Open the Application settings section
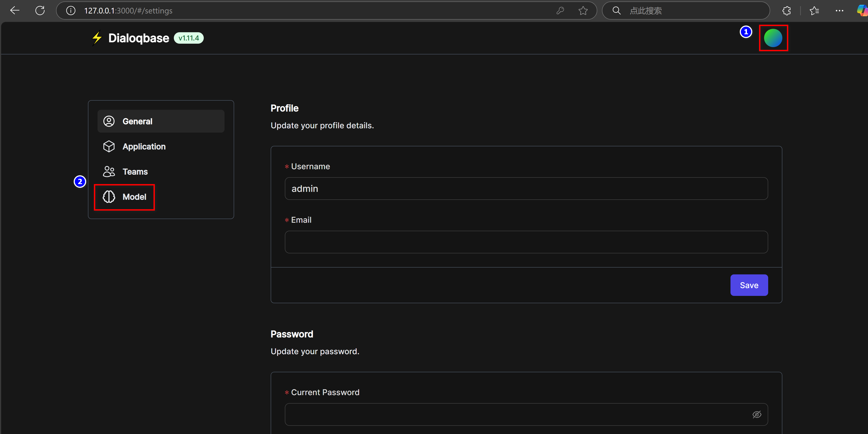 pyautogui.click(x=144, y=146)
